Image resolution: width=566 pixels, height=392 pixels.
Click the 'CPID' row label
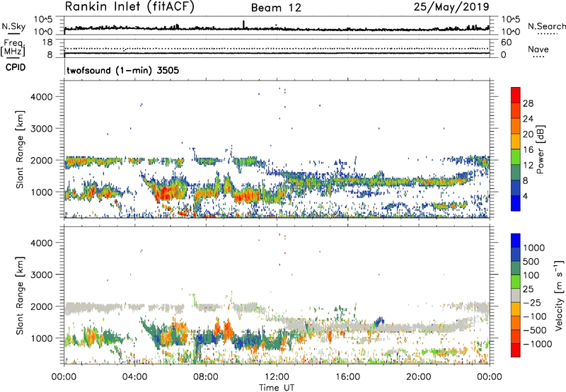tap(16, 67)
